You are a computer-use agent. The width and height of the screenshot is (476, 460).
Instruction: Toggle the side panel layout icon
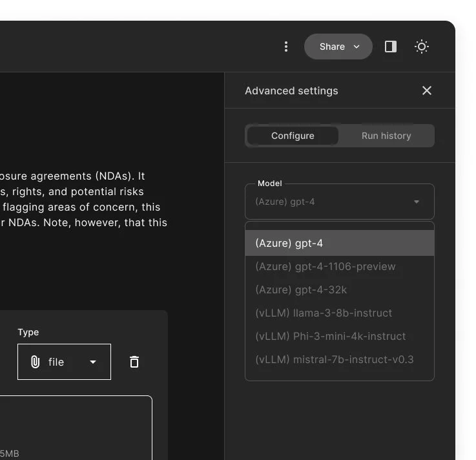pyautogui.click(x=390, y=47)
